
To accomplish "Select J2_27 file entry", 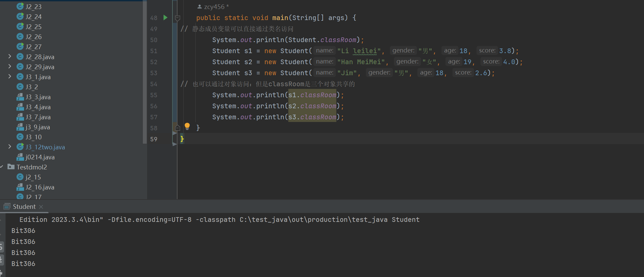I will (34, 47).
